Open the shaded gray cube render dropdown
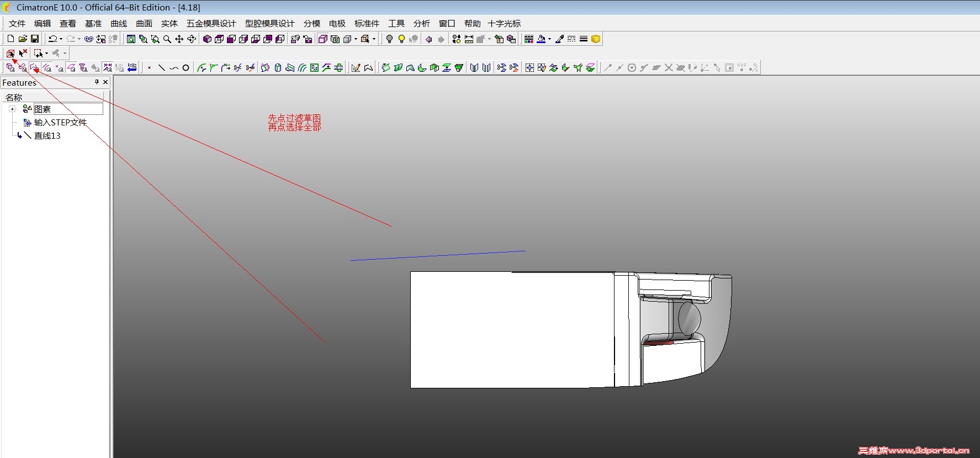The image size is (980, 458). pyautogui.click(x=356, y=39)
